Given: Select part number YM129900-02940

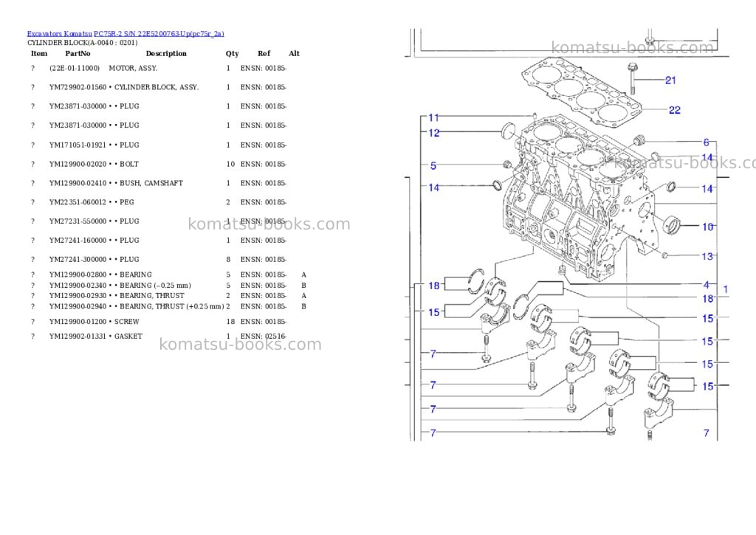Looking at the screenshot, I should [x=78, y=306].
